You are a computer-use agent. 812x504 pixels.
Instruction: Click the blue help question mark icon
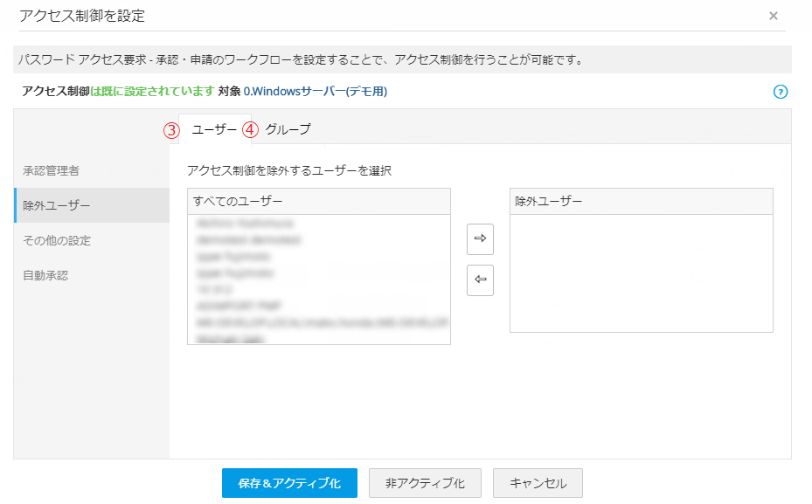click(781, 92)
